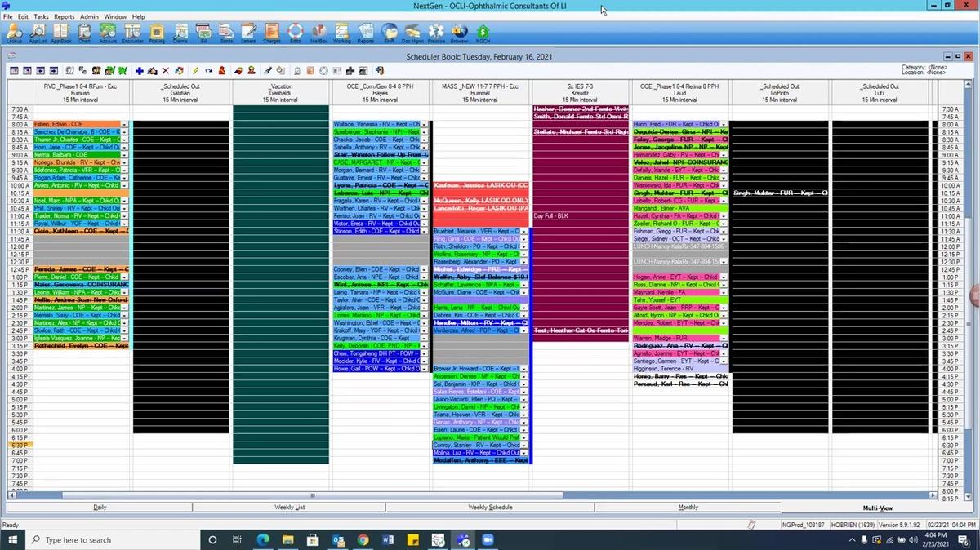Screen dimensions: 980x550
Task: Expand dropdown arrow on Estien, Edwin appointment
Action: 125,124
